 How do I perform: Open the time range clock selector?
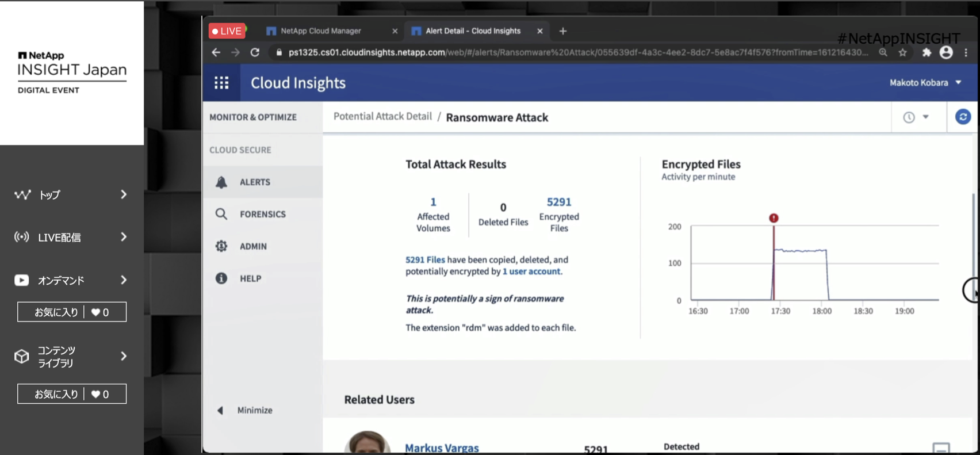(x=916, y=117)
